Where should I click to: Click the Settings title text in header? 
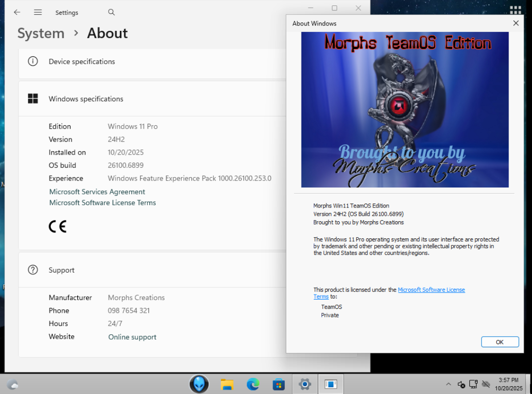(67, 13)
